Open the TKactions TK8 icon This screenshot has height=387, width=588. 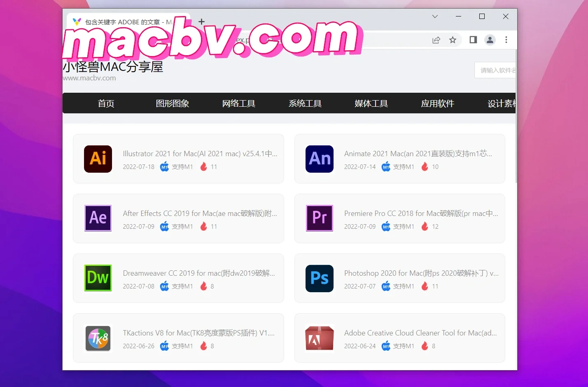(x=98, y=338)
